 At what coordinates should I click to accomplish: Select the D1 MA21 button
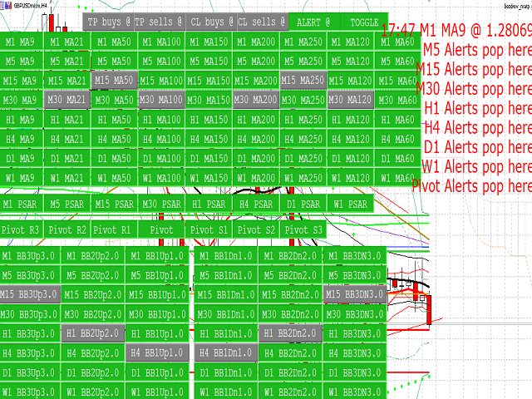(67, 158)
